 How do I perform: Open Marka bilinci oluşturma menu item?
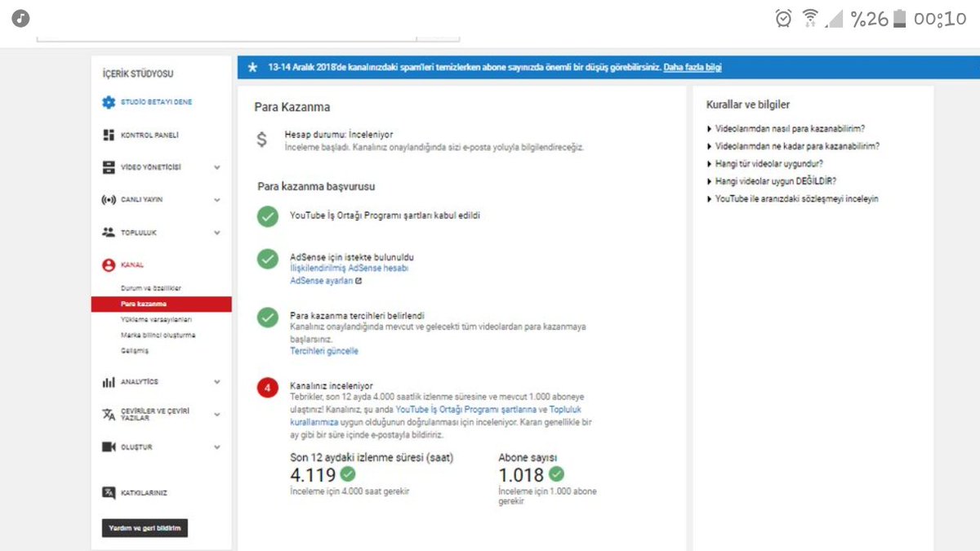pos(158,335)
